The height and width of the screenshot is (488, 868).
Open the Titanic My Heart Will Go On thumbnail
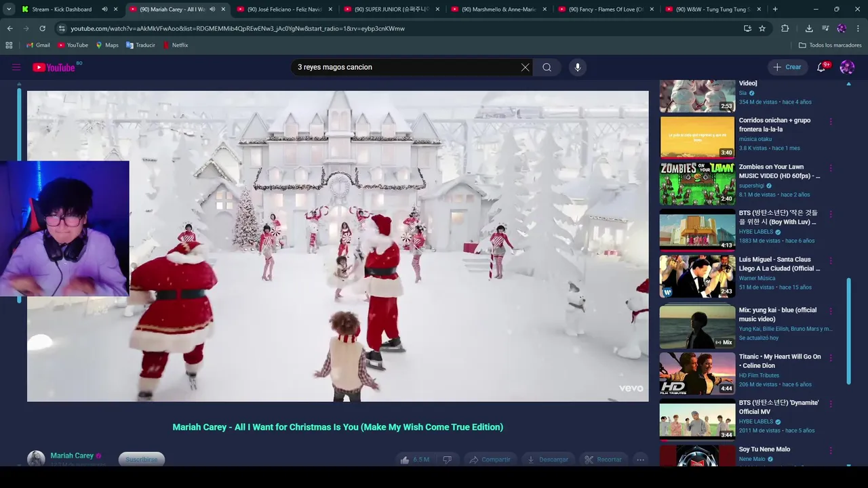(697, 373)
